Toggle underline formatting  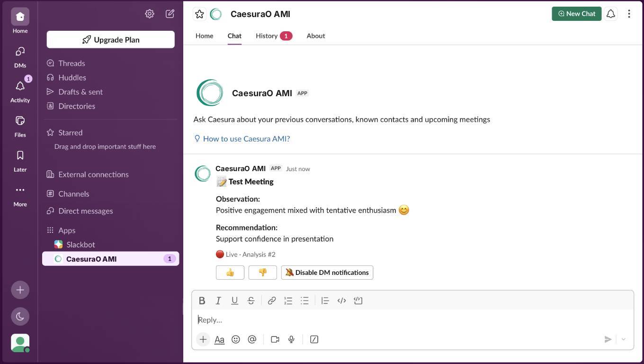point(234,300)
